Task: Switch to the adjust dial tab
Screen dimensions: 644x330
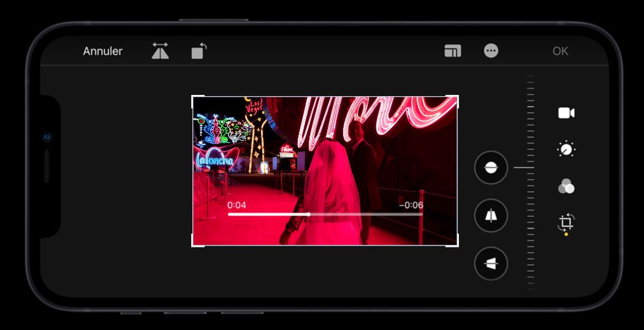Action: [x=566, y=149]
